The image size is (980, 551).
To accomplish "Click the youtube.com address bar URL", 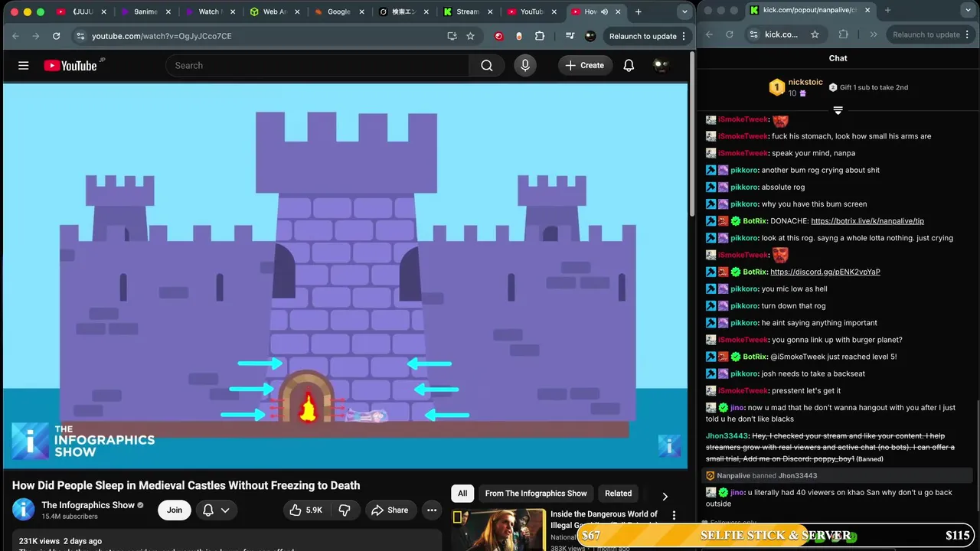I will tap(162, 36).
